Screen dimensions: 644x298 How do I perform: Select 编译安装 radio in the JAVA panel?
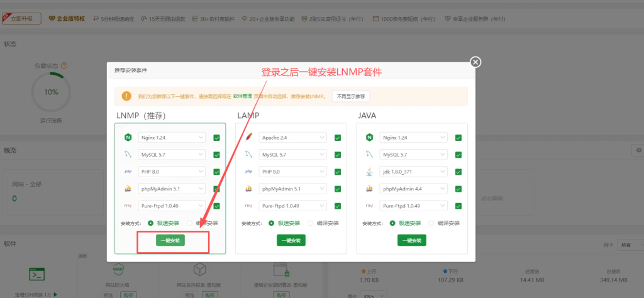click(431, 223)
